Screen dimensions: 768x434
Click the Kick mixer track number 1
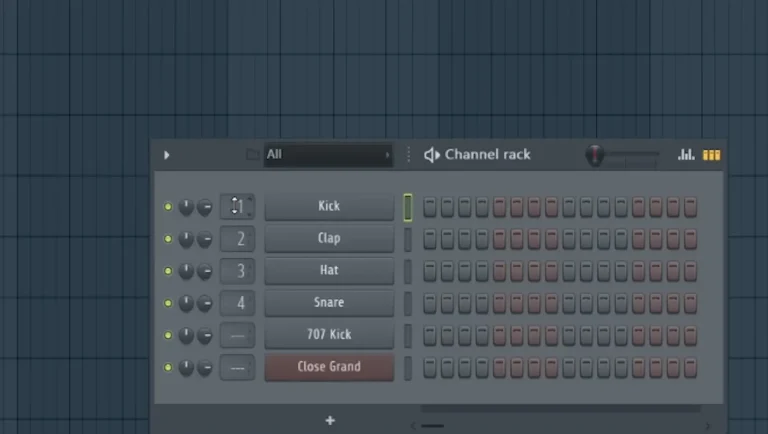(x=238, y=206)
